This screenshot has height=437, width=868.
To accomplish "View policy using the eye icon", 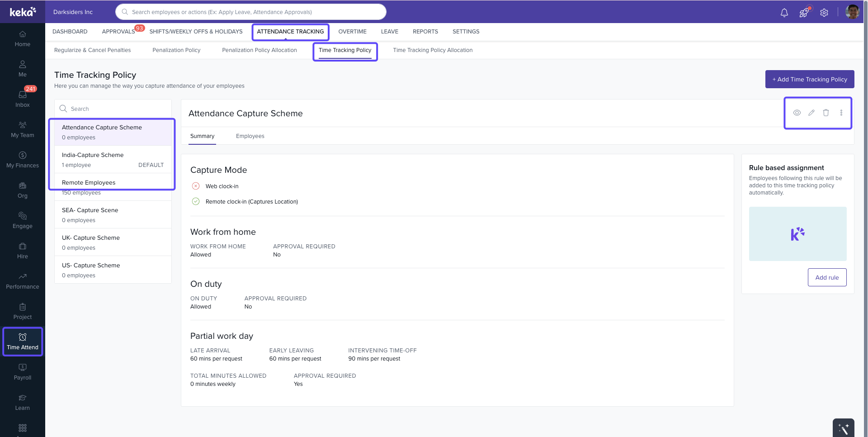I will pyautogui.click(x=797, y=113).
